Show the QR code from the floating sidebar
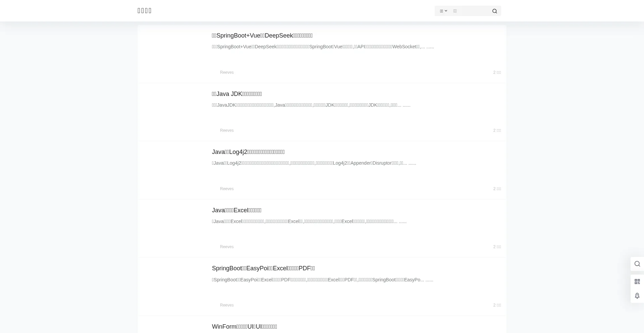 pyautogui.click(x=637, y=282)
